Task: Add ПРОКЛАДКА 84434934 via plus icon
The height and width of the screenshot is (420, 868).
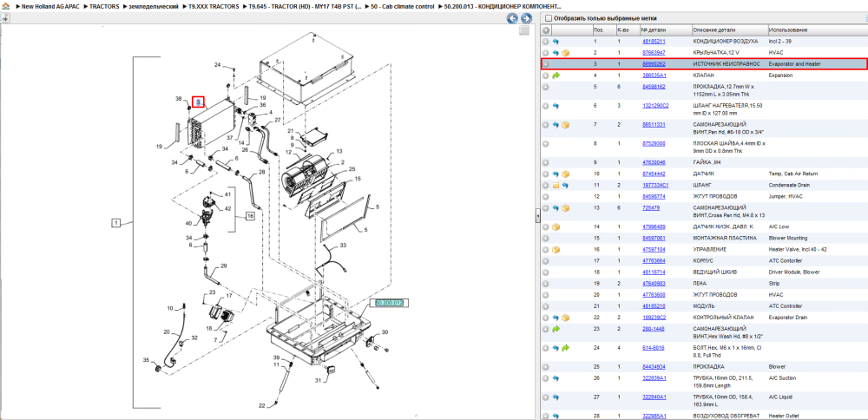Action: tap(546, 367)
